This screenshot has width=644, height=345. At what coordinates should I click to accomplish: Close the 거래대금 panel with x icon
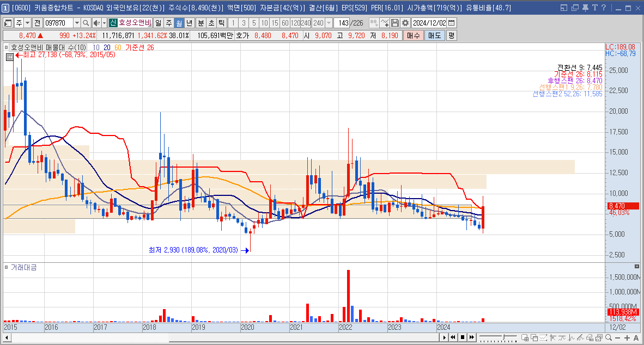(x=637, y=266)
